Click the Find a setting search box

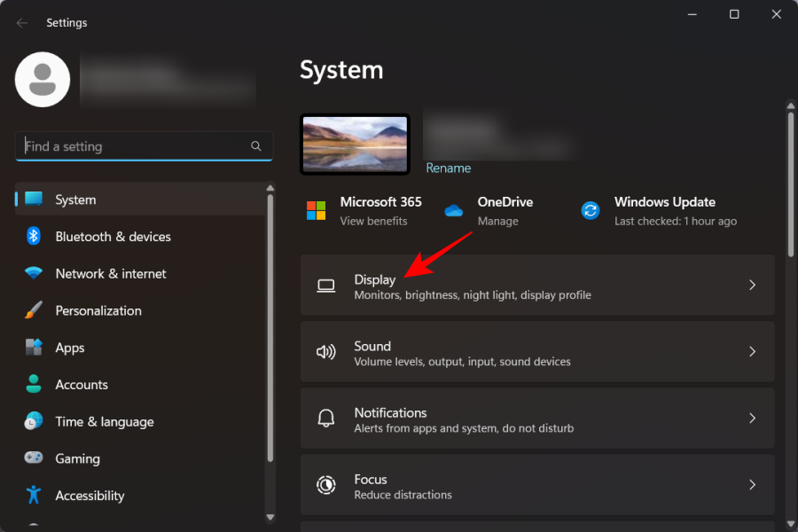(x=133, y=146)
